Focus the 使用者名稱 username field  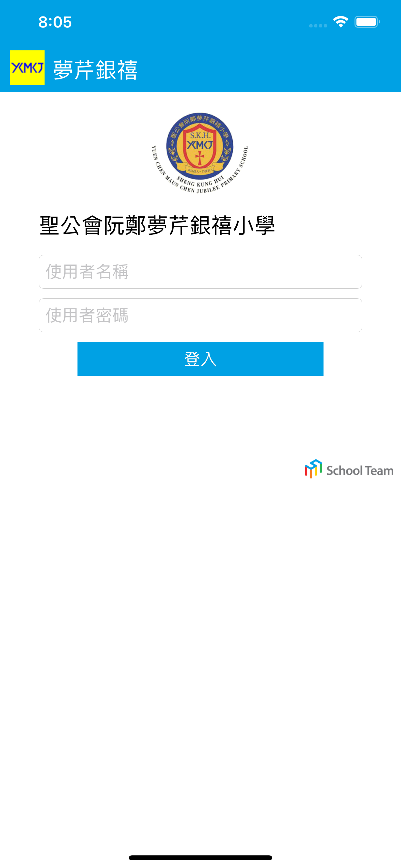pos(200,272)
